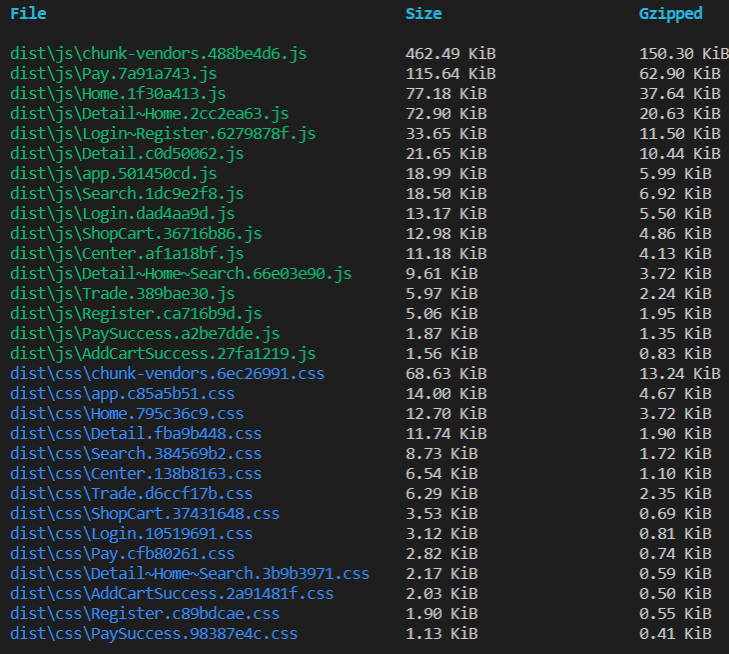Select dist\js\Register.ca716b9d.js file path
The height and width of the screenshot is (654, 729).
point(136,313)
